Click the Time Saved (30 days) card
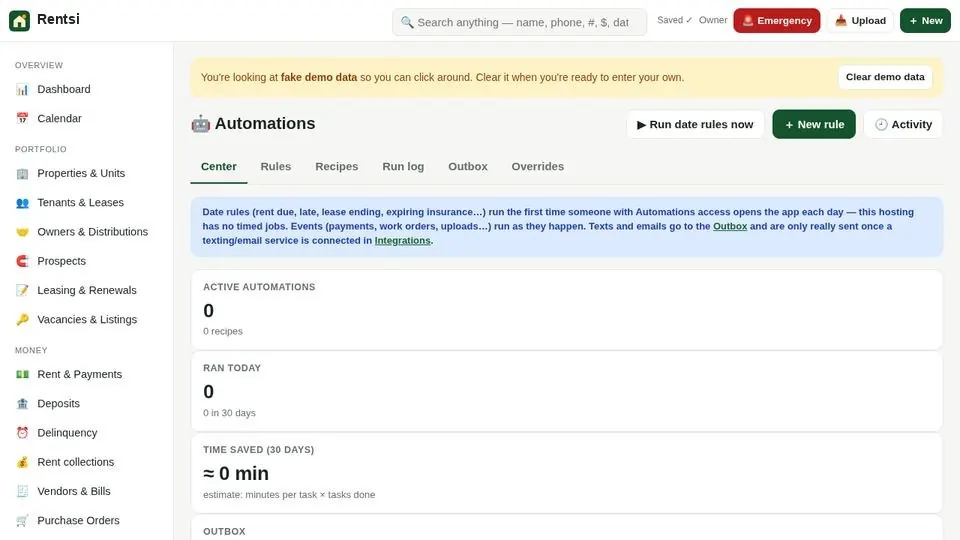This screenshot has height=540, width=960. [566, 473]
